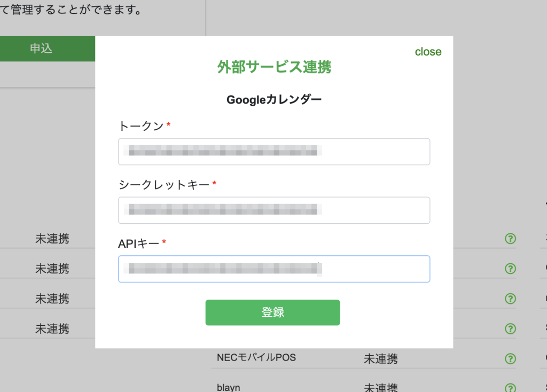Submit the form with the 登録 button
The height and width of the screenshot is (392, 547).
coord(272,312)
